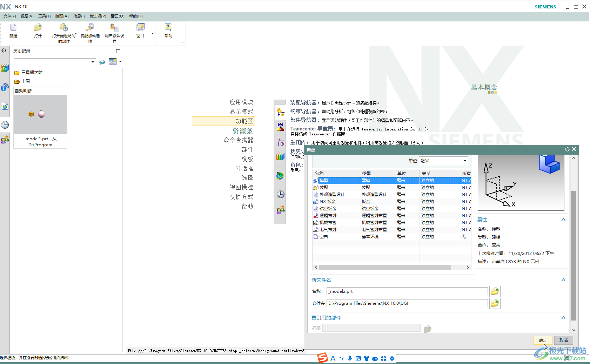
Task: Open the 视图(V) menu
Action: [27, 16]
